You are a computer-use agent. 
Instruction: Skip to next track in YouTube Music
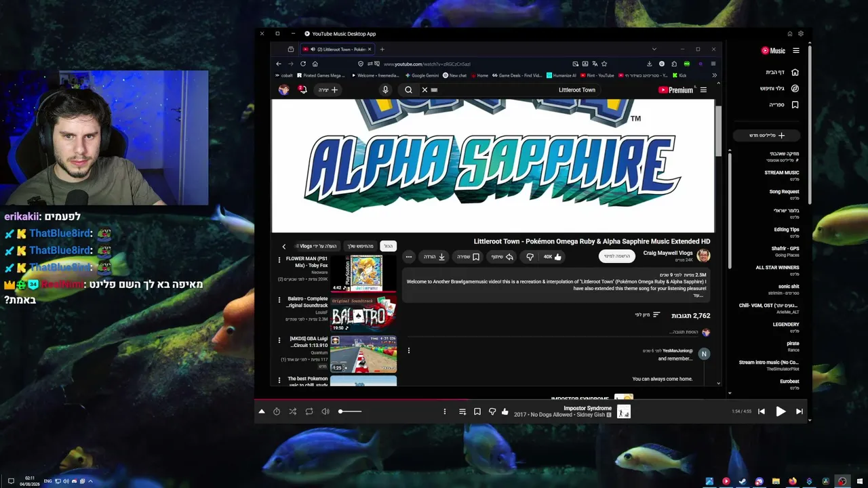tap(800, 411)
